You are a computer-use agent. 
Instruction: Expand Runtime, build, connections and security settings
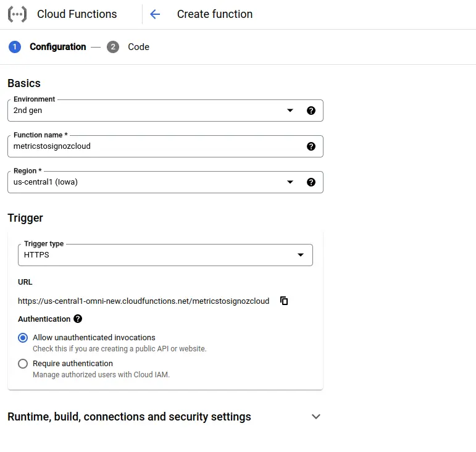pyautogui.click(x=164, y=417)
